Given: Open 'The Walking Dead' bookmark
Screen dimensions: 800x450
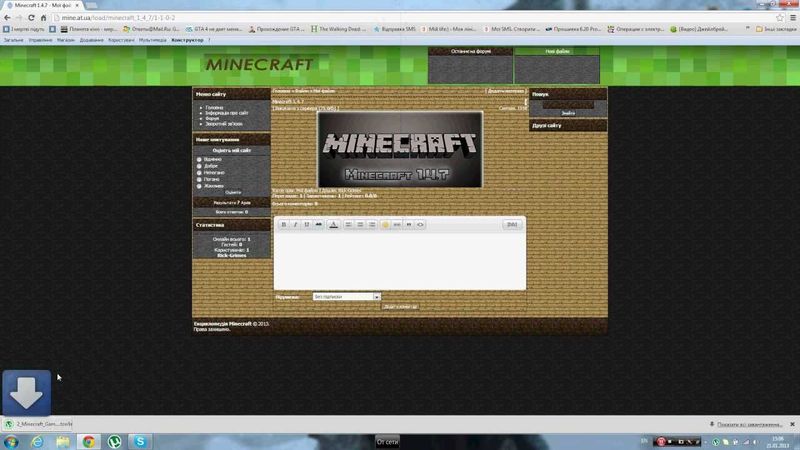Looking at the screenshot, I should [x=338, y=29].
